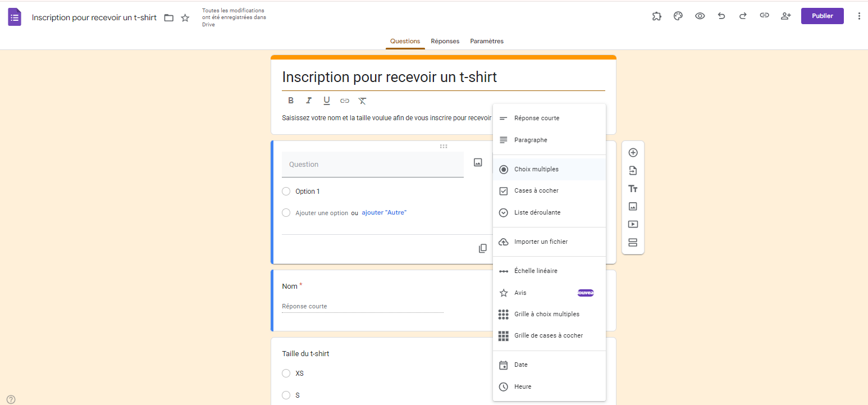Undo the last change

coord(721,16)
